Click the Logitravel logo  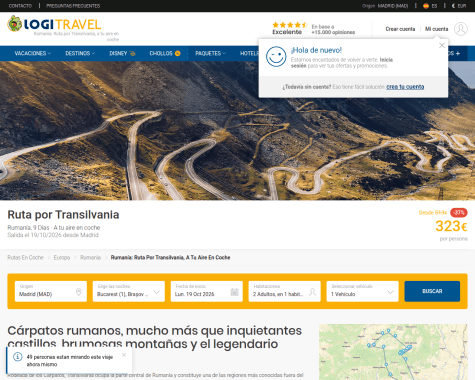[x=54, y=24]
